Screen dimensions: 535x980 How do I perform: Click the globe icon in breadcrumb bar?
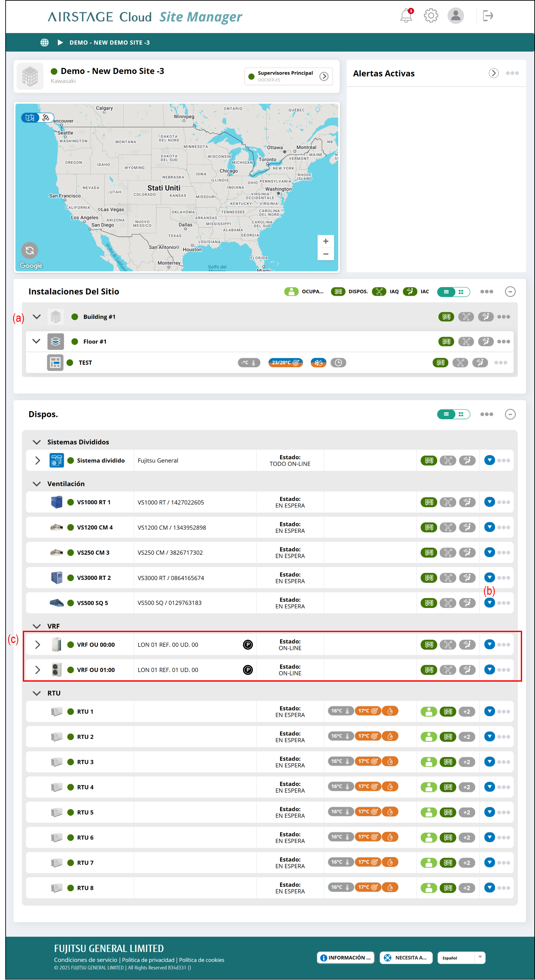[x=45, y=43]
